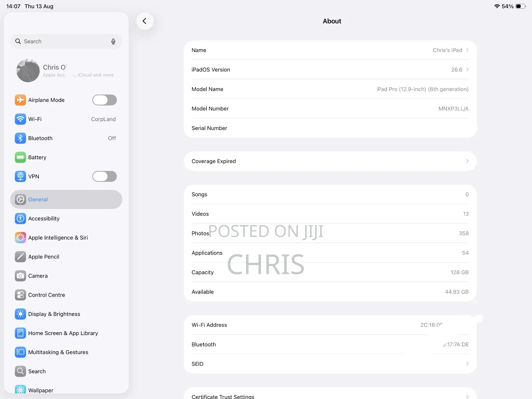Tap the Model Number value MNXP3LL/A
This screenshot has height=399, width=532.
click(x=454, y=108)
